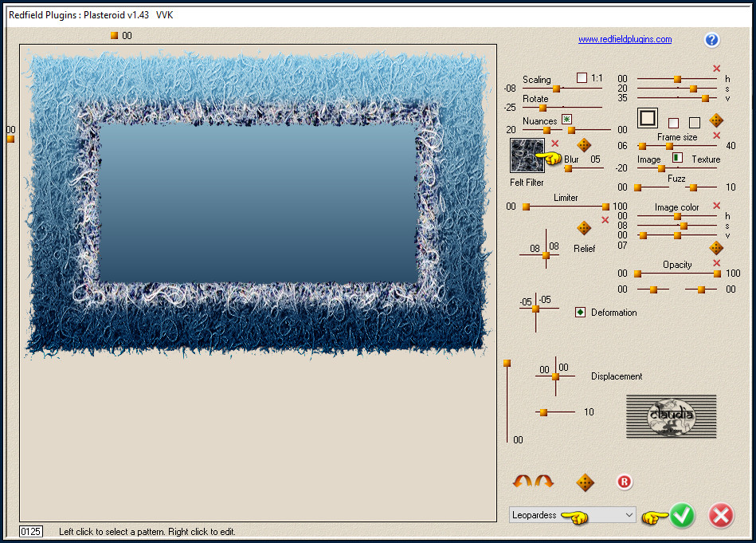The image size is (756, 543).
Task: Select the large double-bordered frame shape icon
Action: pyautogui.click(x=648, y=118)
